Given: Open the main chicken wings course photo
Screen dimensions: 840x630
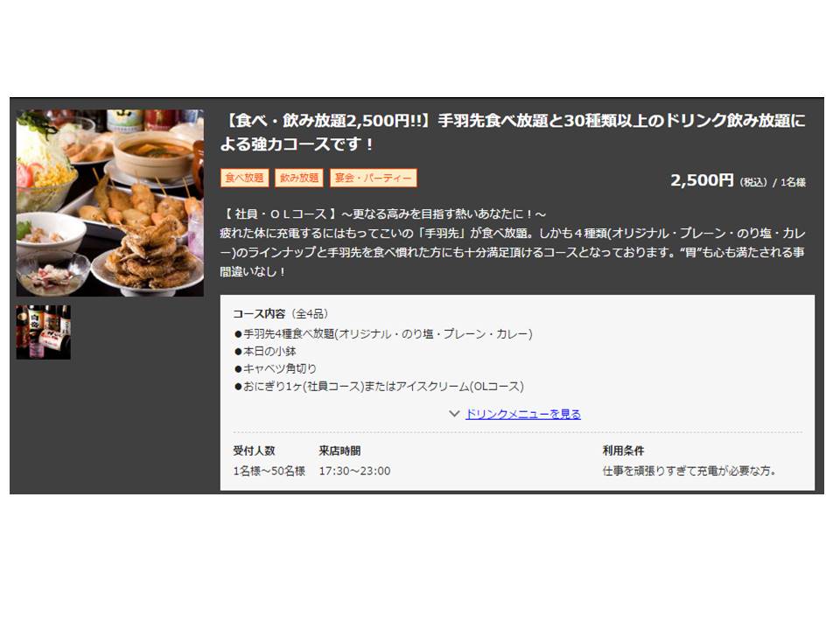Looking at the screenshot, I should click(110, 203).
